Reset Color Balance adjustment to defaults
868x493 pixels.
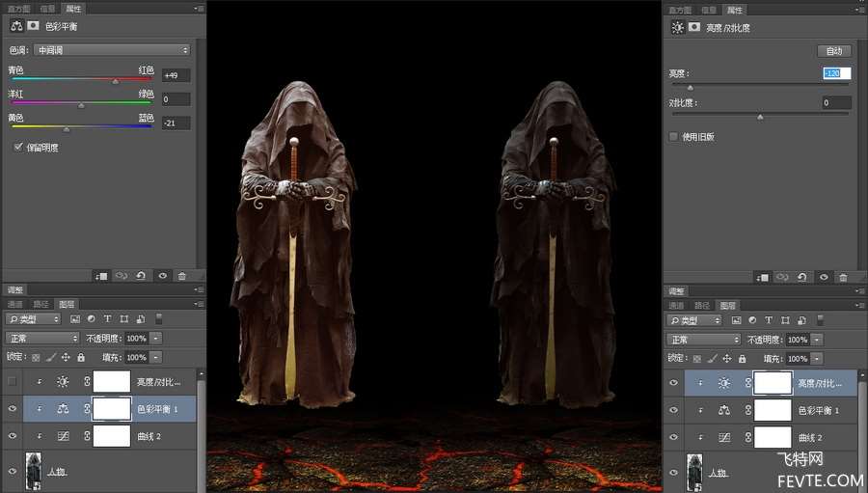coord(141,276)
